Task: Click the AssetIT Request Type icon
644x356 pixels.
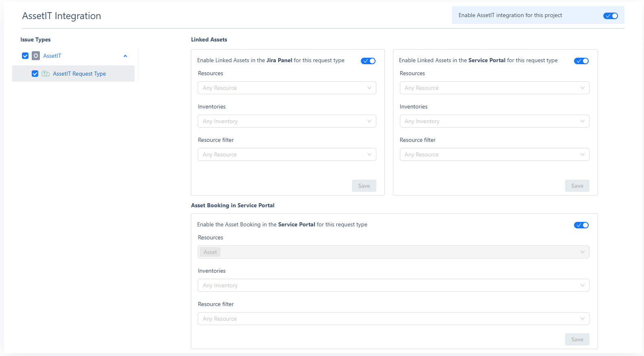Action: [46, 74]
